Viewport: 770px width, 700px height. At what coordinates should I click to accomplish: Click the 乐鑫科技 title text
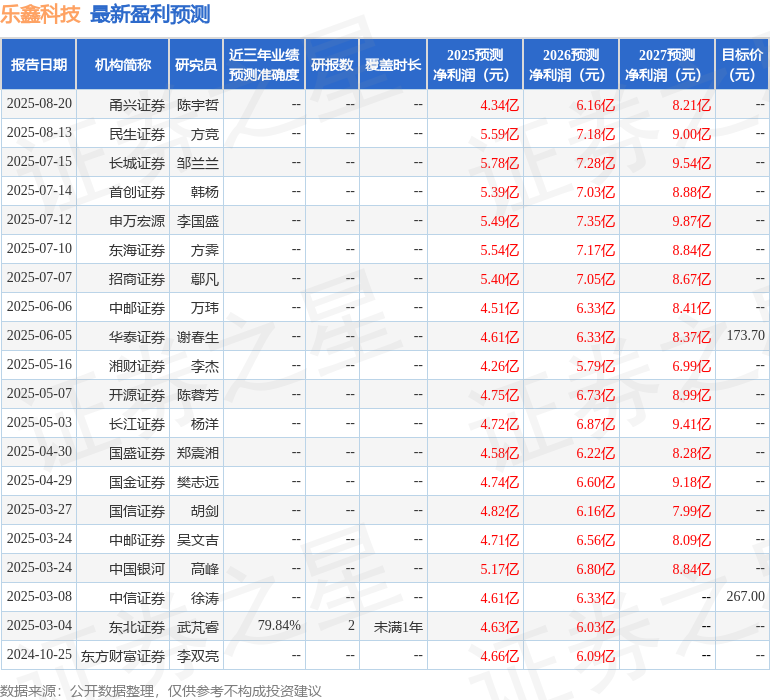pyautogui.click(x=40, y=14)
